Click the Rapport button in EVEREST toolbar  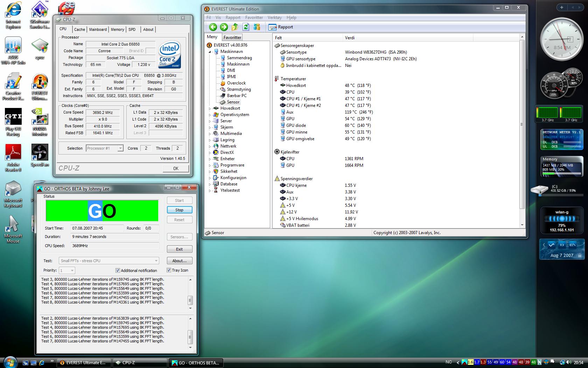coord(281,27)
